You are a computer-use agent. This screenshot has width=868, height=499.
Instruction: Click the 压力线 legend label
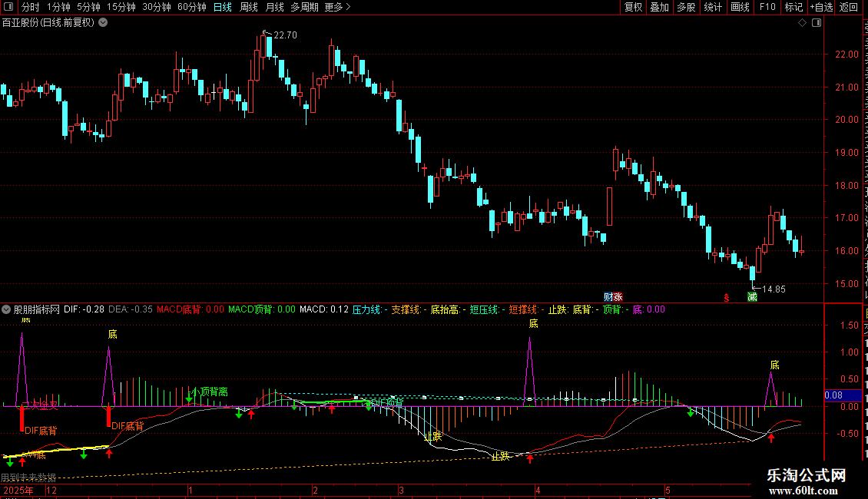[369, 309]
